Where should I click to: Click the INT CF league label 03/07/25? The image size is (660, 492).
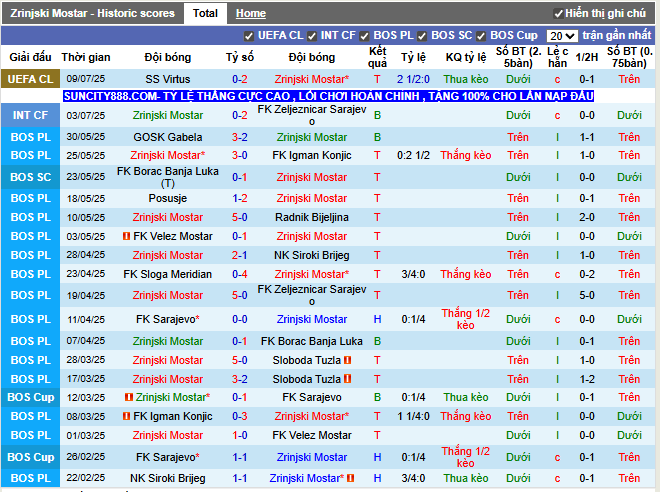point(30,115)
